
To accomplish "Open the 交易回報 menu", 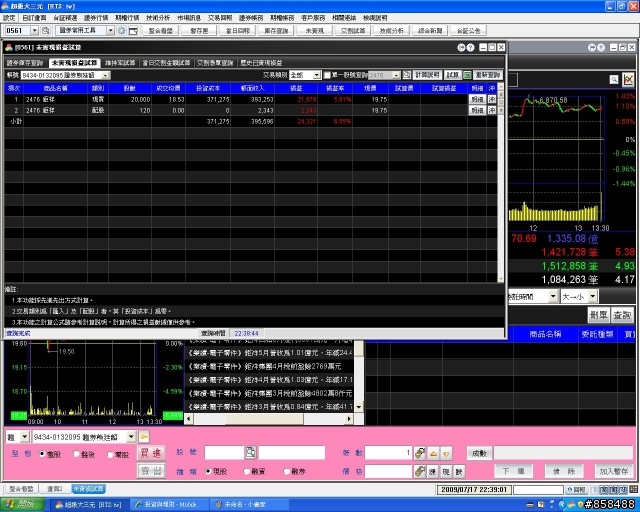I will pos(220,18).
